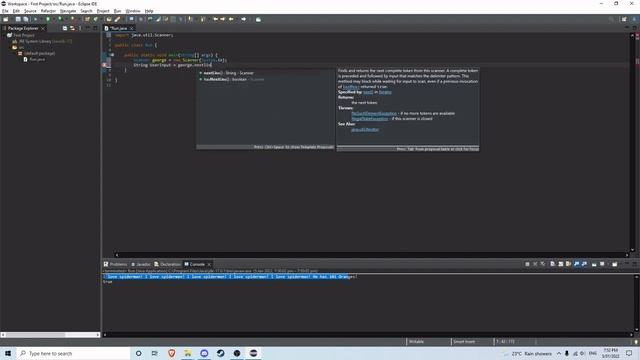Viewport: 640px width, 360px height.
Task: Follow IllegalStateException link in Javadoc popup
Action: (x=370, y=119)
